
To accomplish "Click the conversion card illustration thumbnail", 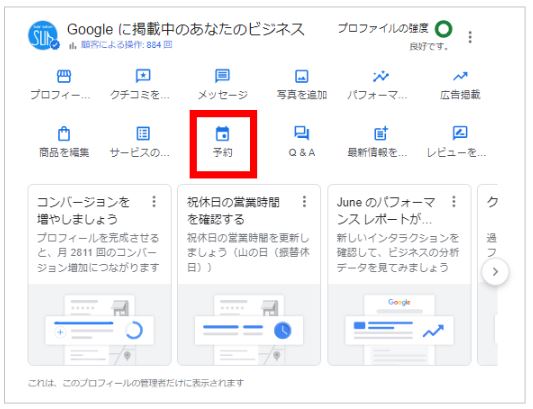I will pyautogui.click(x=100, y=325).
